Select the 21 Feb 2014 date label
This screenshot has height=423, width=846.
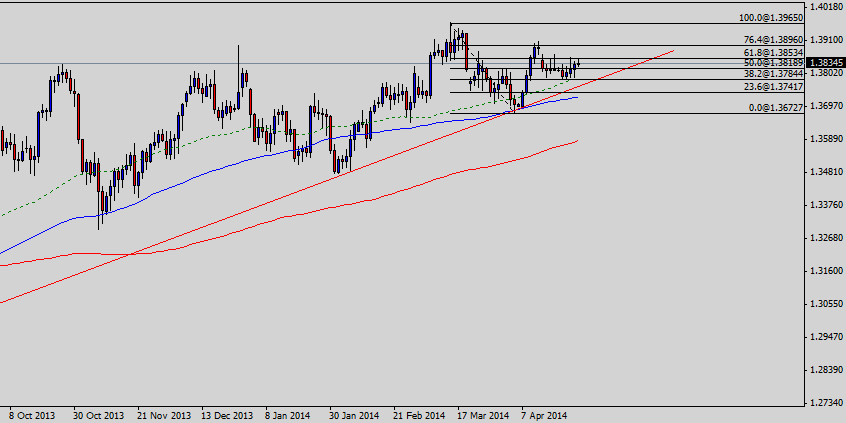tap(416, 415)
